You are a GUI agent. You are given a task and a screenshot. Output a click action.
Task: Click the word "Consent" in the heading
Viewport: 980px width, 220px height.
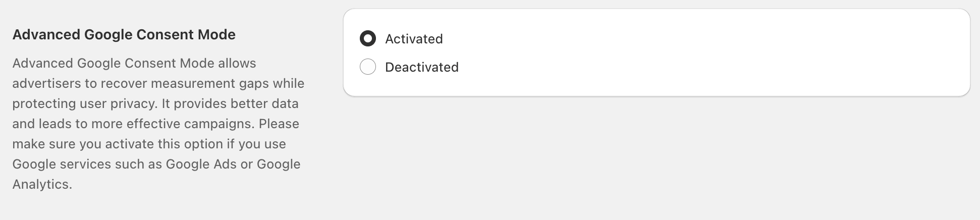point(165,35)
